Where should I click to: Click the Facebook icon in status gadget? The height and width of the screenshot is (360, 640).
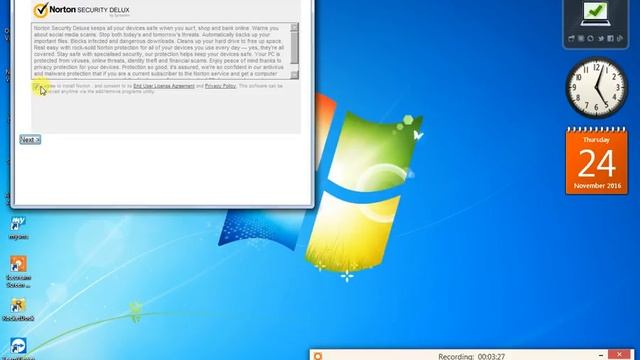coord(610,38)
